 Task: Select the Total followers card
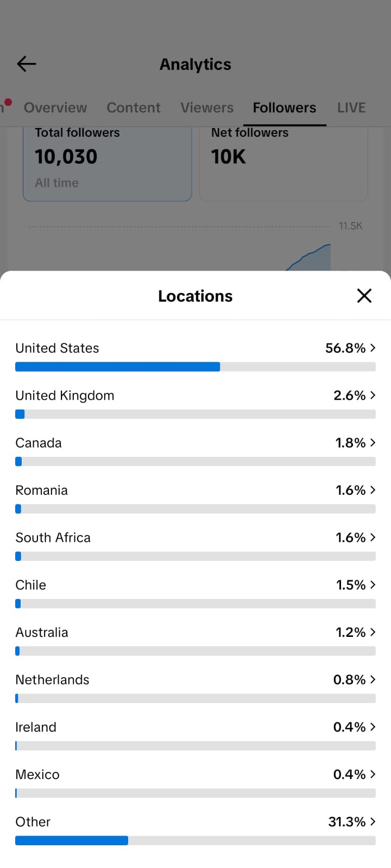[108, 164]
